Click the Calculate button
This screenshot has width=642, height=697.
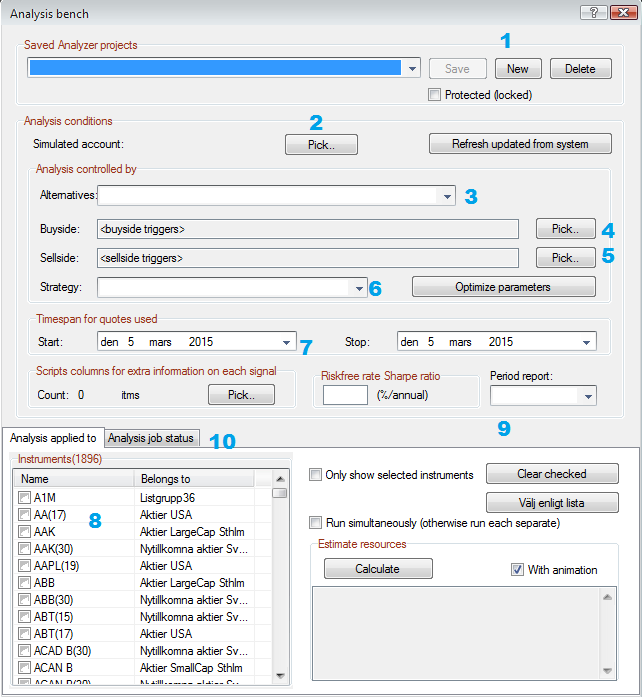[x=378, y=569]
